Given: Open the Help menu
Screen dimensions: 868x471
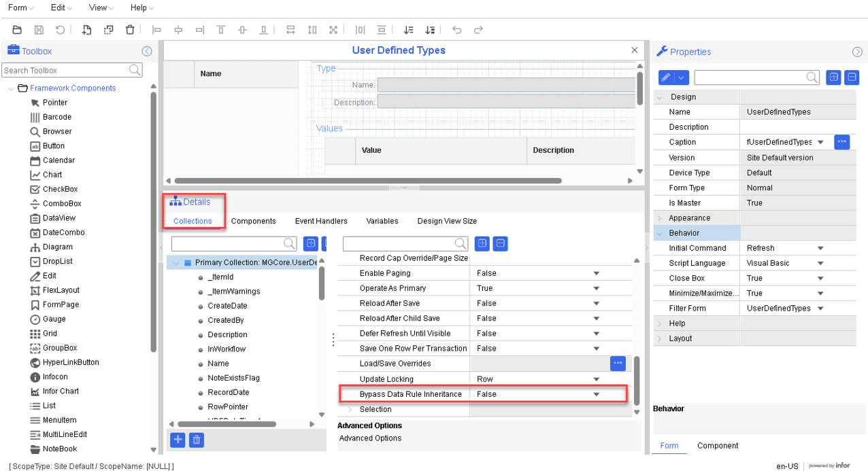Looking at the screenshot, I should click(x=141, y=7).
